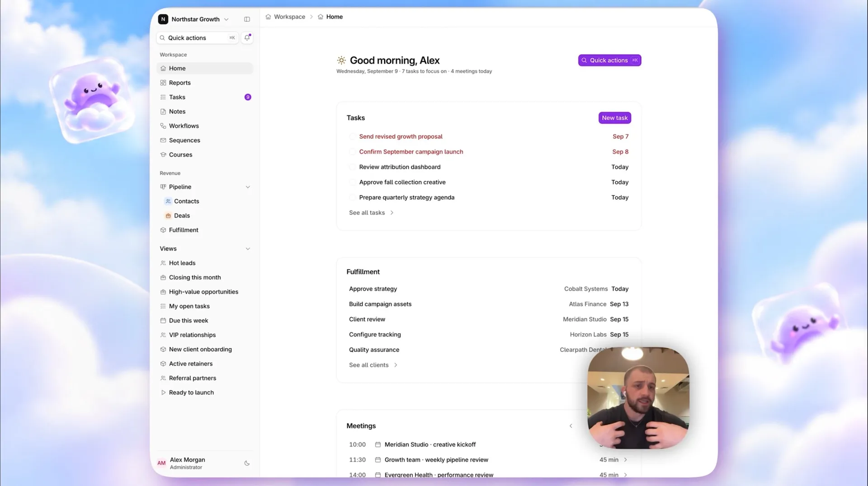Open notifications via the bell icon
The height and width of the screenshot is (486, 868).
[x=247, y=37]
